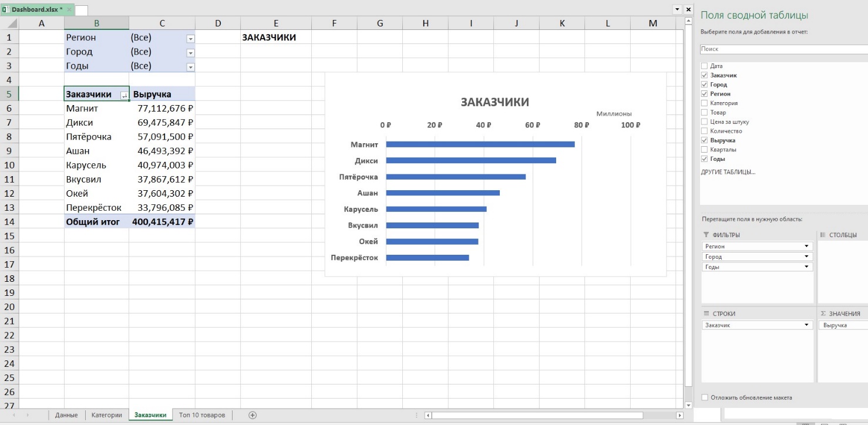
Task: Click the vertical scrollbar up arrow
Action: click(688, 21)
